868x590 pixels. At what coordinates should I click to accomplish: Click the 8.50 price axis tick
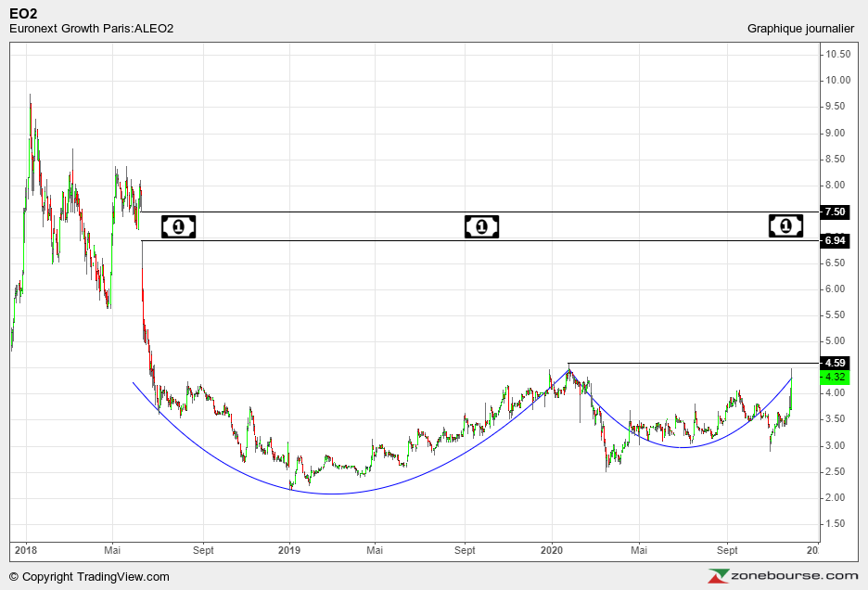(836, 159)
